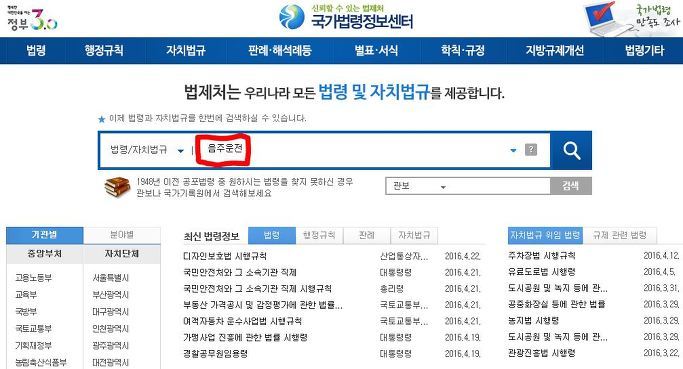Open the 학칙·규정 main menu
The width and height of the screenshot is (683, 369).
[463, 51]
